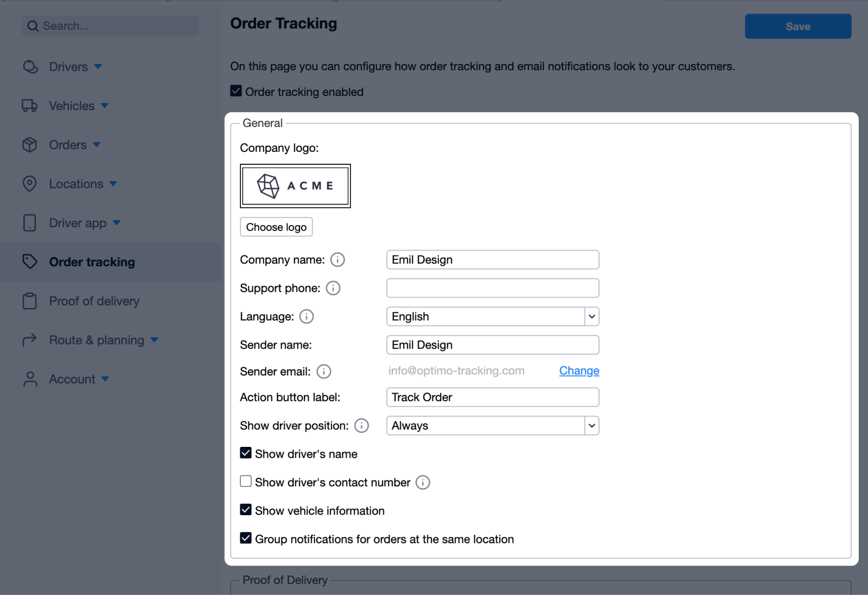
Task: Enable Show driver's contact number checkbox
Action: [246, 482]
